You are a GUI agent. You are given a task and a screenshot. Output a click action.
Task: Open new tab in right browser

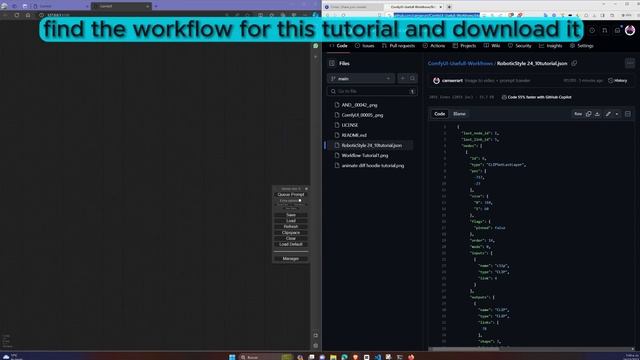coord(449,7)
